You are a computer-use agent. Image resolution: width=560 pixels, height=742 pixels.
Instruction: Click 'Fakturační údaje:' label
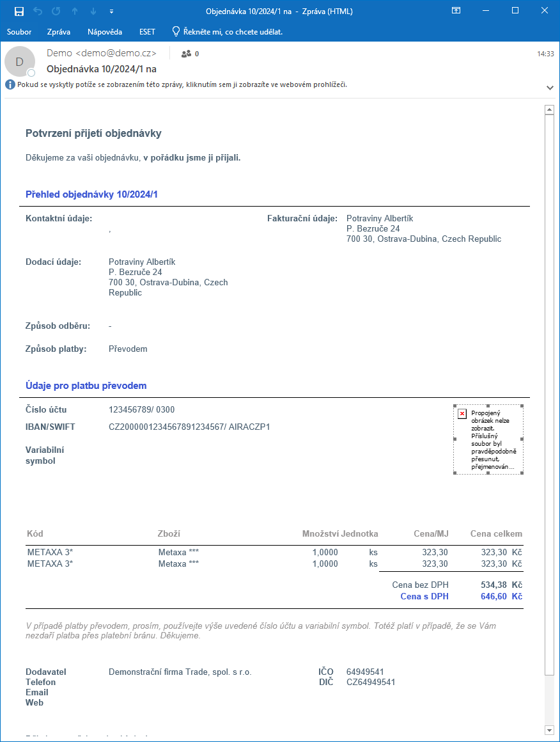coord(302,219)
